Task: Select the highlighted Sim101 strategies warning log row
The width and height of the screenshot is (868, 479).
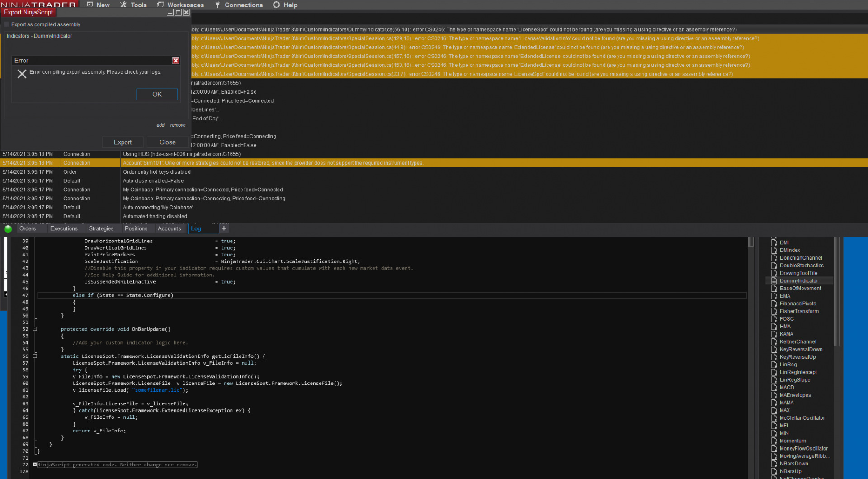Action: pos(434,163)
